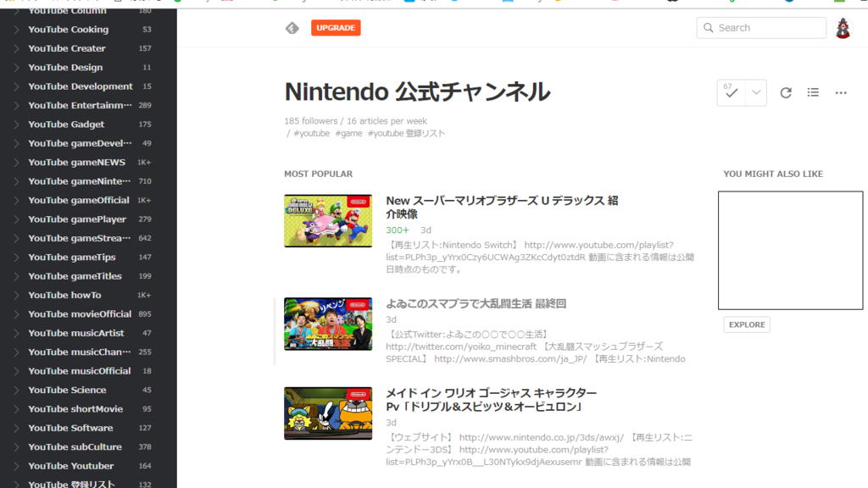Click the www.nintendo.co.jp/3ds/awxj description text
The image size is (868, 488).
tap(542, 438)
